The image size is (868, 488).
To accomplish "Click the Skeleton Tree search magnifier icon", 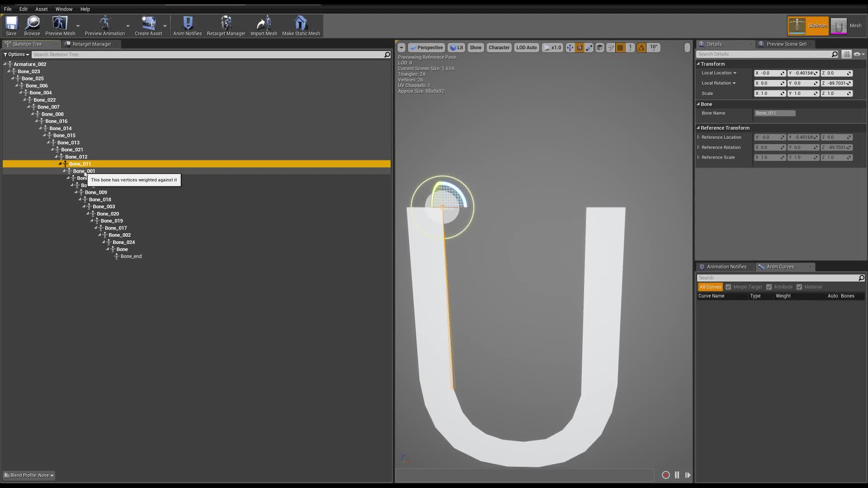I will (387, 55).
